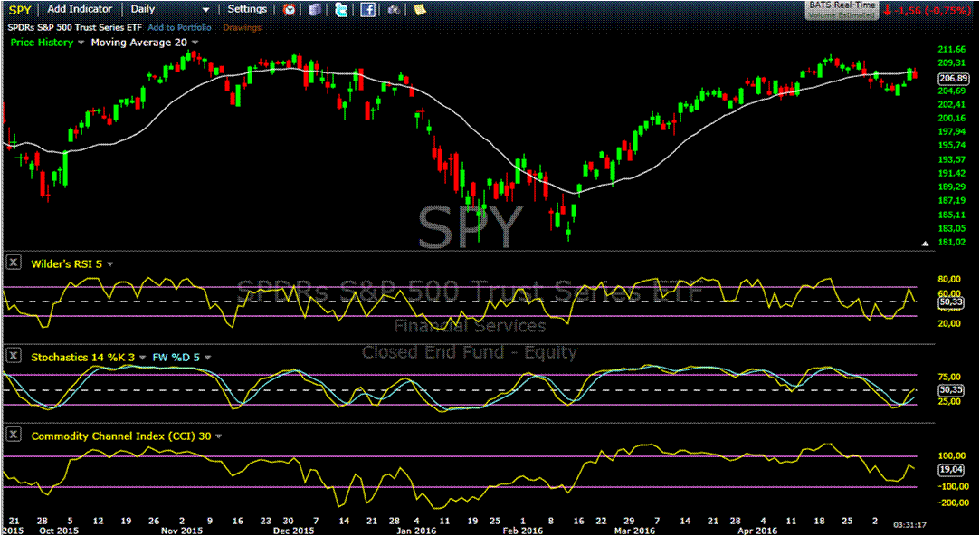This screenshot has height=536, width=980.
Task: Click Commodity Channel Index (CCI) 30 label
Action: coord(120,435)
